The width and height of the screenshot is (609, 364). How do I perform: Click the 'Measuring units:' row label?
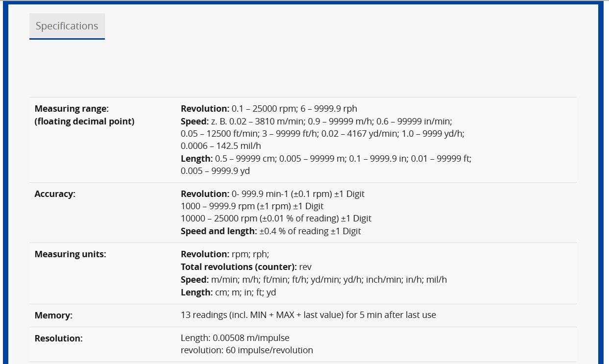pos(71,254)
